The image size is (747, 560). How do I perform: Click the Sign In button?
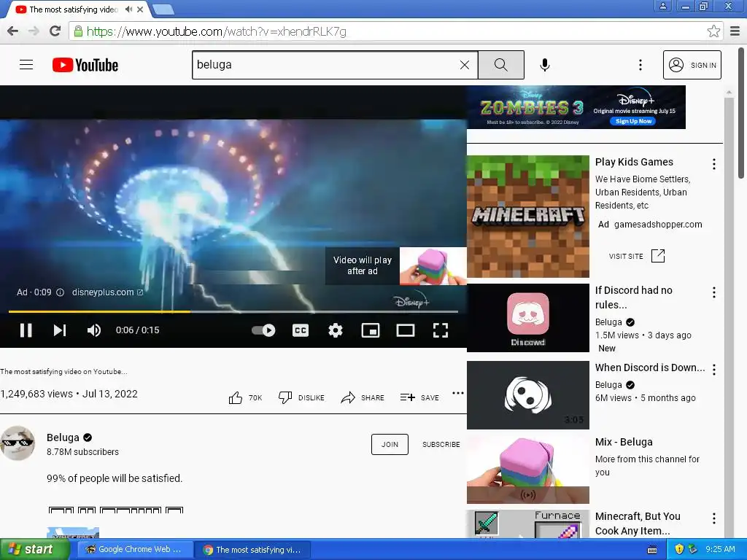pos(692,65)
